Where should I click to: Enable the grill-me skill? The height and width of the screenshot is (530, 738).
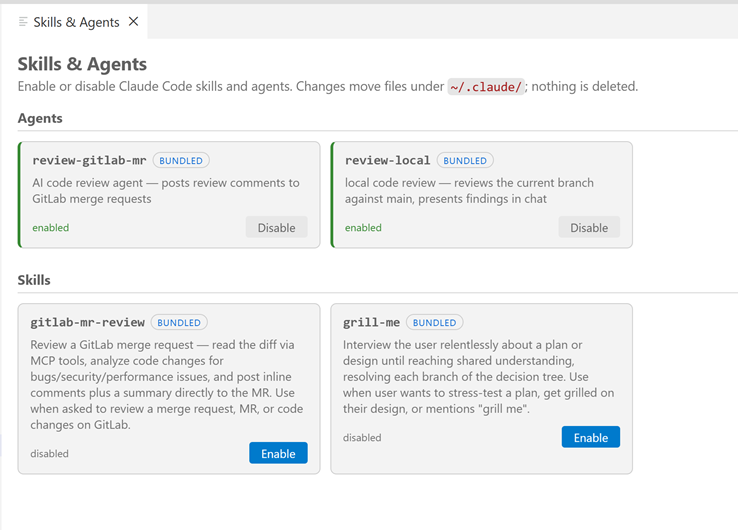pos(591,437)
